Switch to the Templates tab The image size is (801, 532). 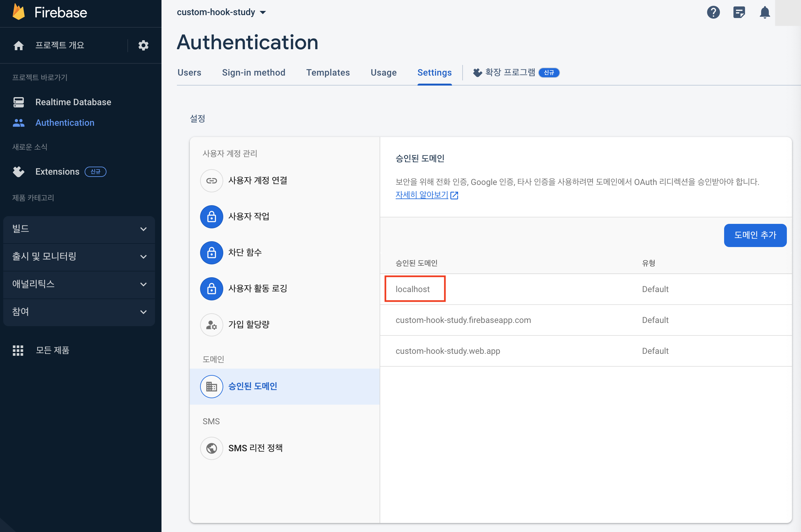pyautogui.click(x=328, y=73)
